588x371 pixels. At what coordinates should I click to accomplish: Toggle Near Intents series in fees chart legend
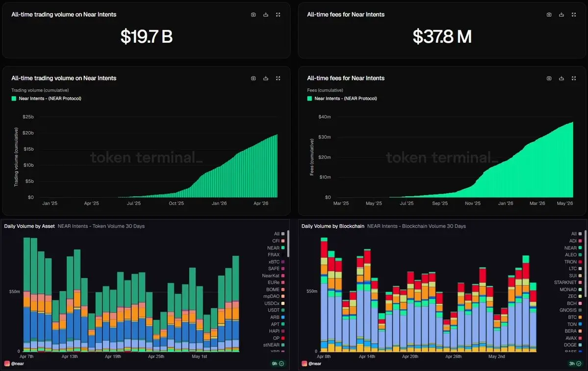[342, 99]
